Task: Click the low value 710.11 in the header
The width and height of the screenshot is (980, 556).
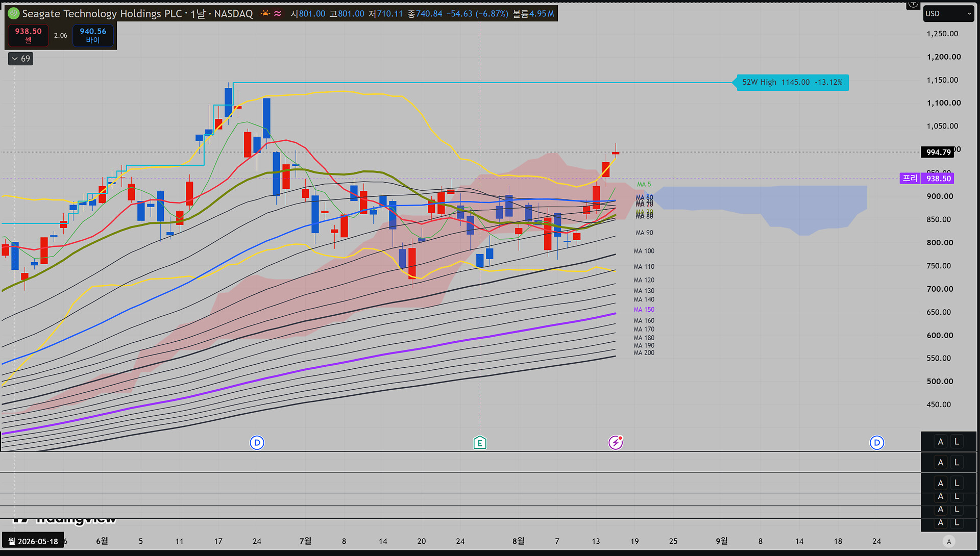Action: pyautogui.click(x=390, y=14)
